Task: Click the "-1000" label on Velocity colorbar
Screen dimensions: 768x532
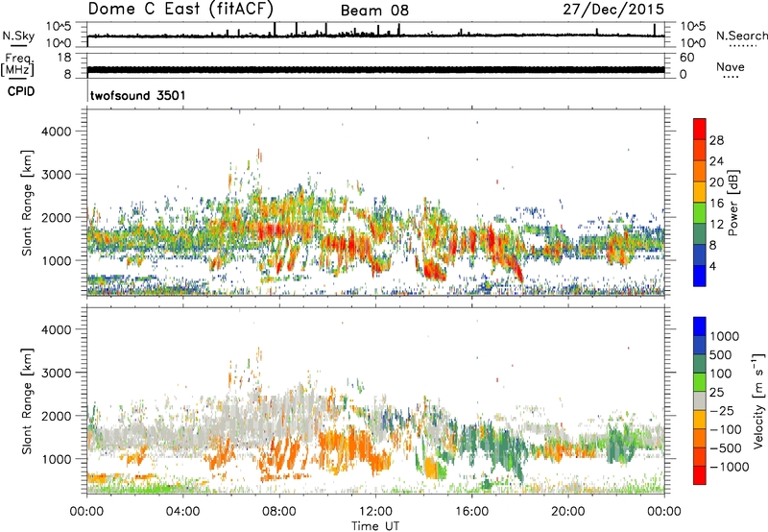Action: (730, 467)
